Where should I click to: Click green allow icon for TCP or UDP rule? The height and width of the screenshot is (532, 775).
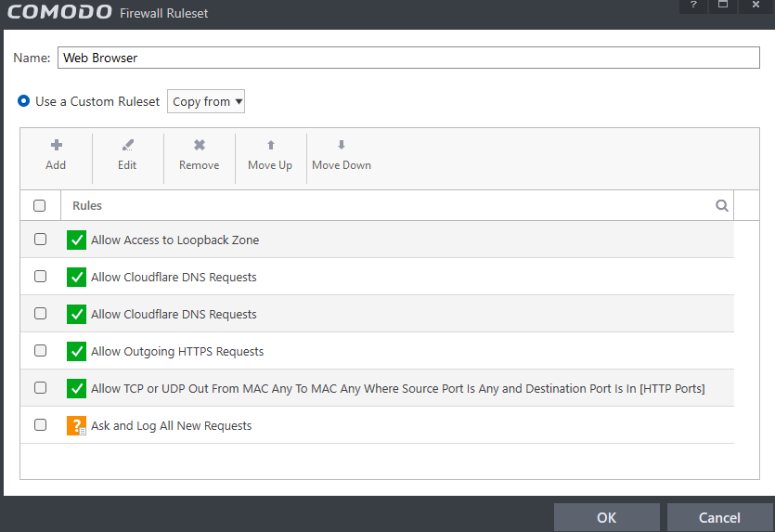coord(77,388)
